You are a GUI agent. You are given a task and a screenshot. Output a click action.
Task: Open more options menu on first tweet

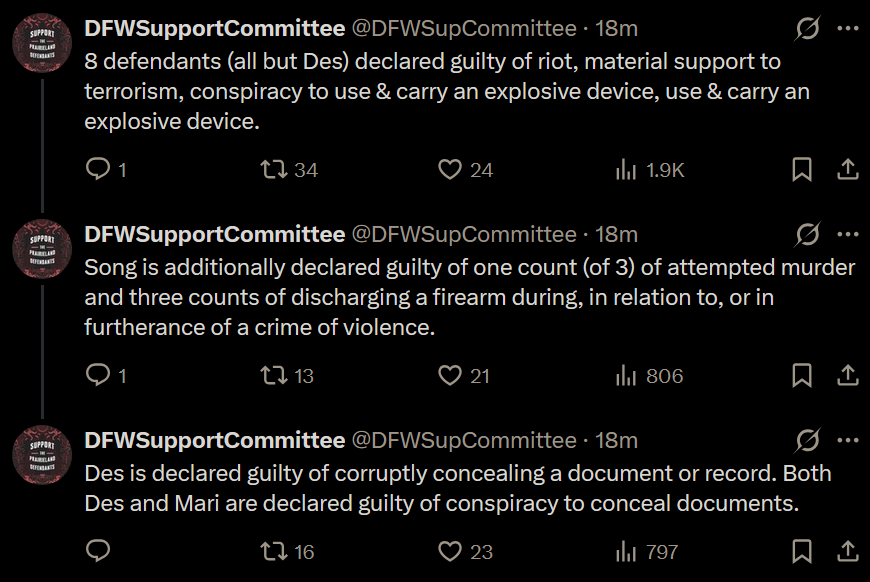(x=847, y=29)
